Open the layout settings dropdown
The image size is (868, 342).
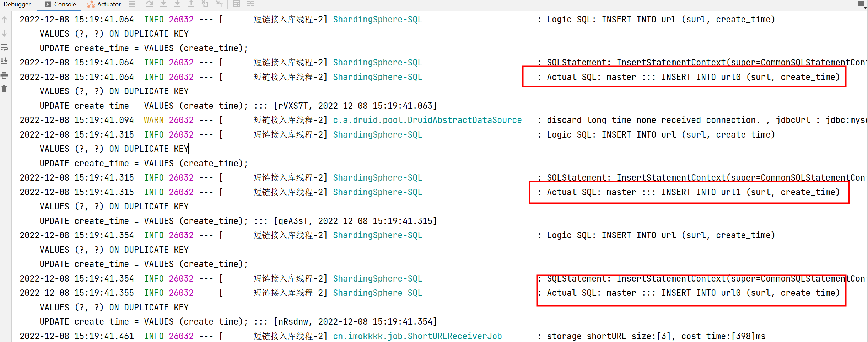point(861,4)
